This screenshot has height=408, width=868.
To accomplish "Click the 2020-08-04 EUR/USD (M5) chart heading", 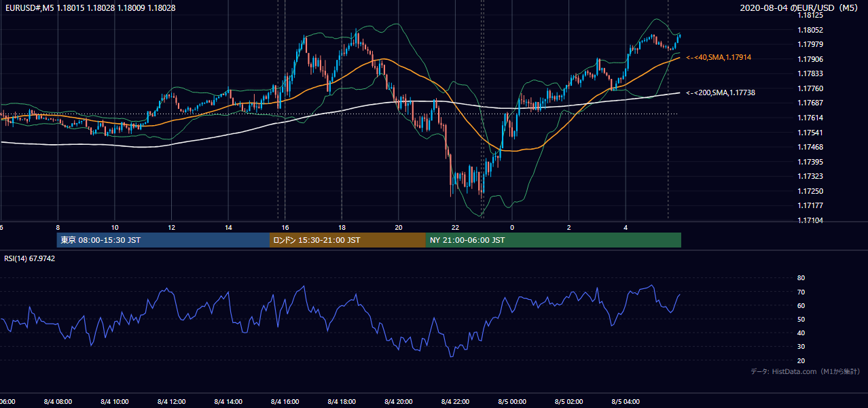I will click(799, 8).
